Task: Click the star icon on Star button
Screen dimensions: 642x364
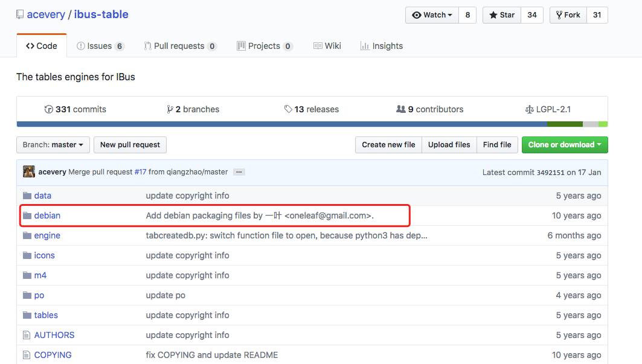Action: coord(493,14)
